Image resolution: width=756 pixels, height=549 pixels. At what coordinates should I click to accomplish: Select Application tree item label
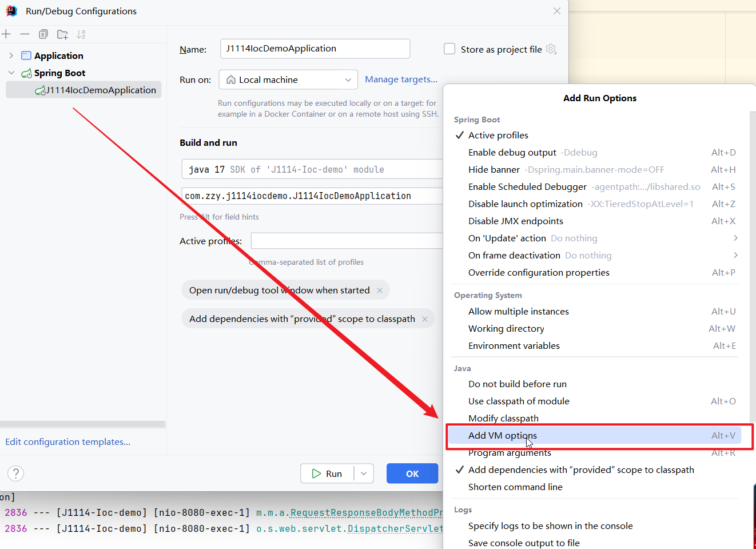[59, 55]
